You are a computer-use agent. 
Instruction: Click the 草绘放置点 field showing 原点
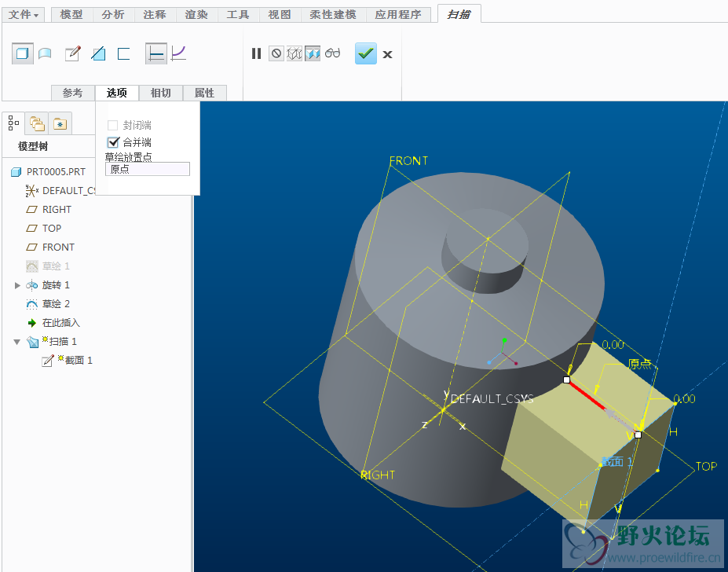click(x=148, y=169)
